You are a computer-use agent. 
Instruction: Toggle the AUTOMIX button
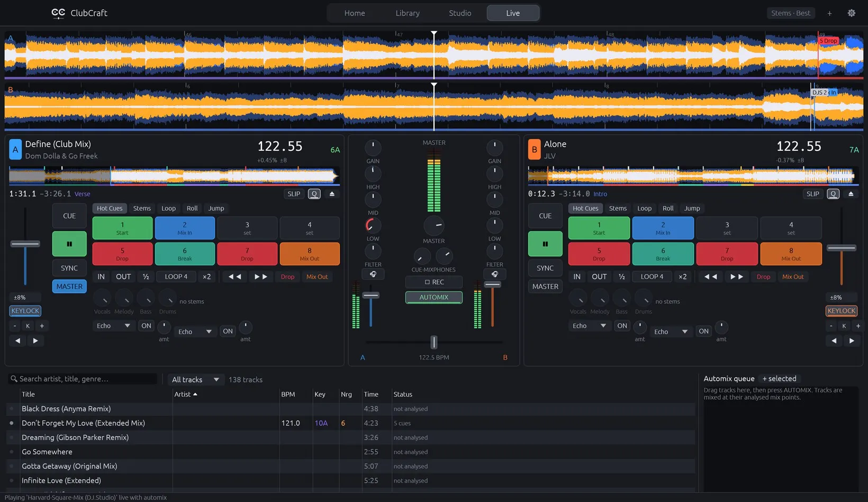pyautogui.click(x=434, y=298)
